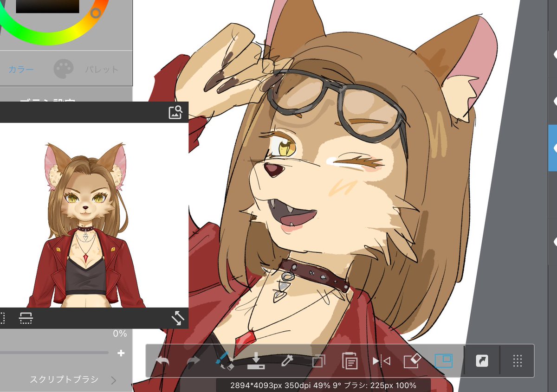Switch to the カラー tab
Screen dimensions: 557x392
coord(21,70)
